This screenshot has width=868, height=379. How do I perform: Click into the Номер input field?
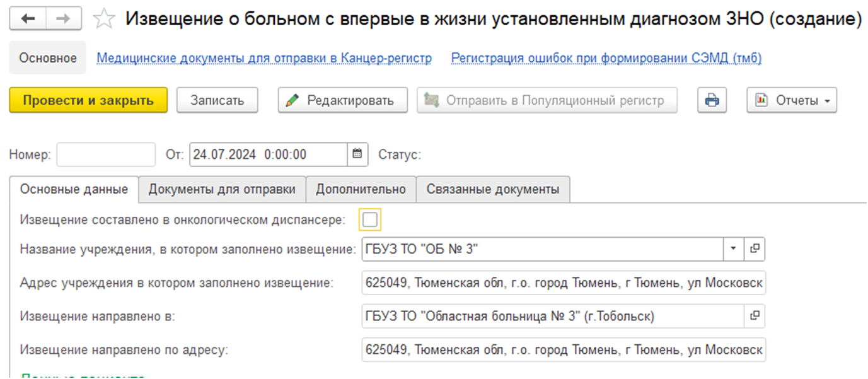105,154
